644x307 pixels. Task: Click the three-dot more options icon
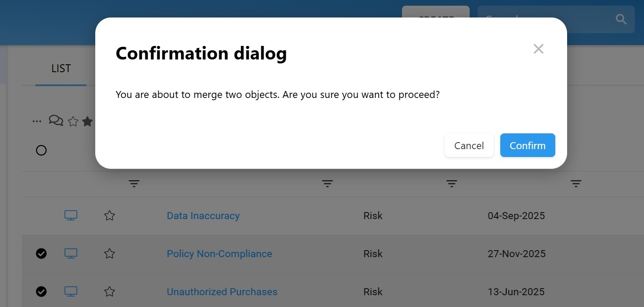37,121
